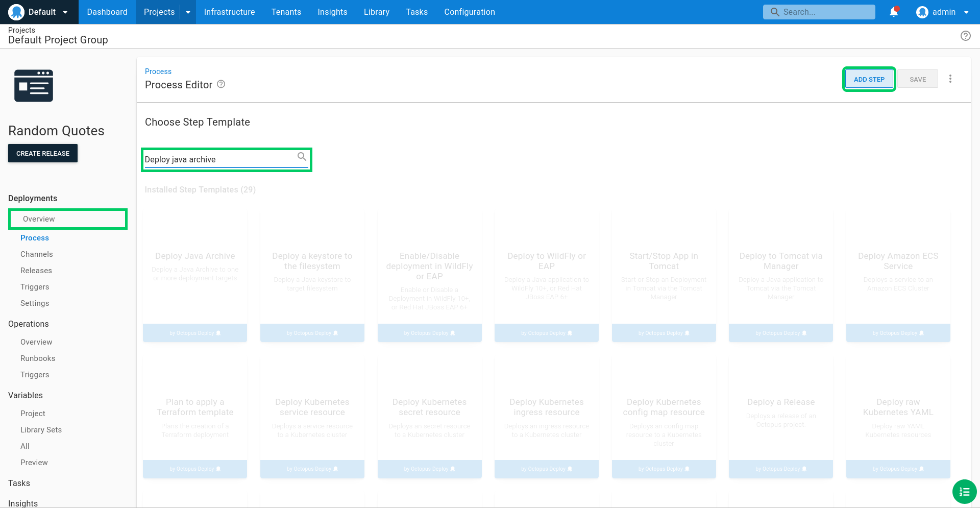Open Operations Triggers

click(35, 375)
